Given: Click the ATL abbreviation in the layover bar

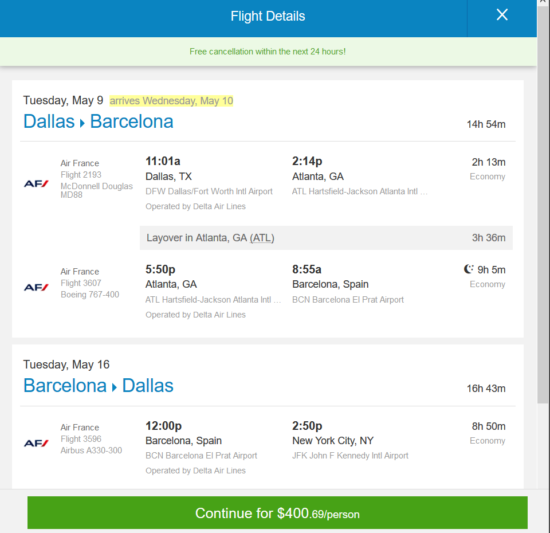Looking at the screenshot, I should 262,238.
